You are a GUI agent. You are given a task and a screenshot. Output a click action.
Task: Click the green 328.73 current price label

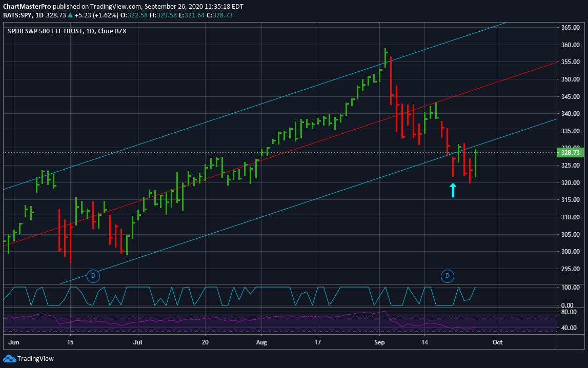570,153
